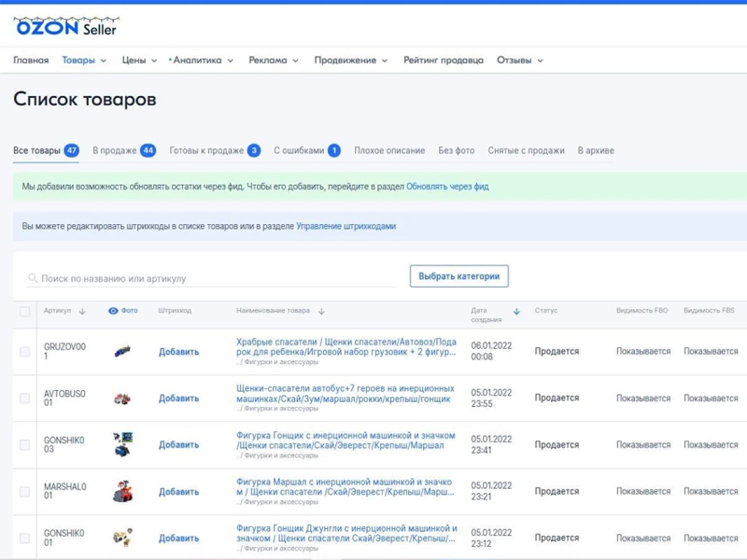Switch to the С ошибками tab
The height and width of the screenshot is (560, 747).
[x=307, y=150]
